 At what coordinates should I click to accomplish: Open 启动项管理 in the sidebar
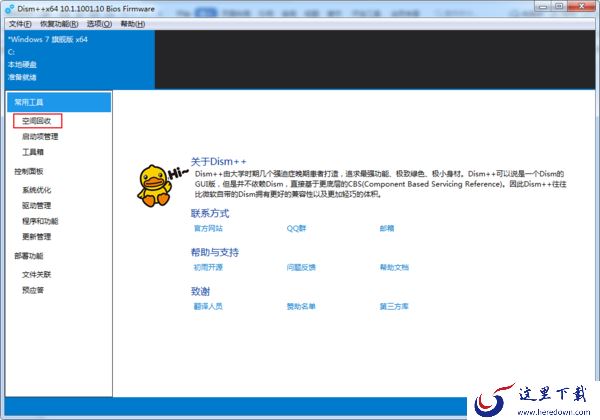(40, 137)
